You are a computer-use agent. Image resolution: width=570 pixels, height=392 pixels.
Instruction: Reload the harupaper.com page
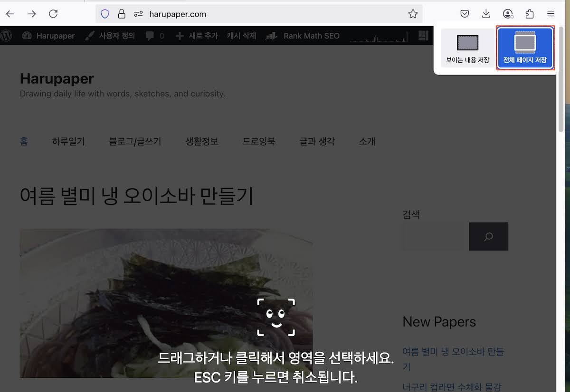54,14
